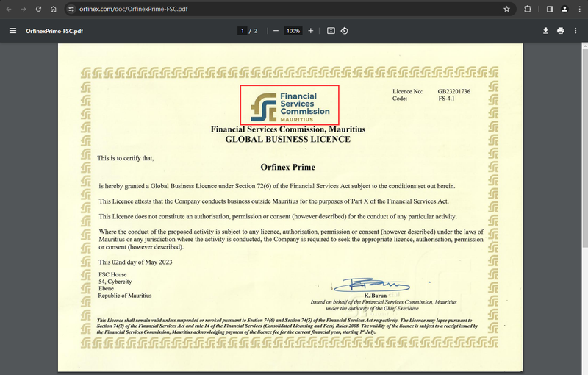Click the zoom out minus button
Screen dimensions: 588x375
tap(276, 31)
